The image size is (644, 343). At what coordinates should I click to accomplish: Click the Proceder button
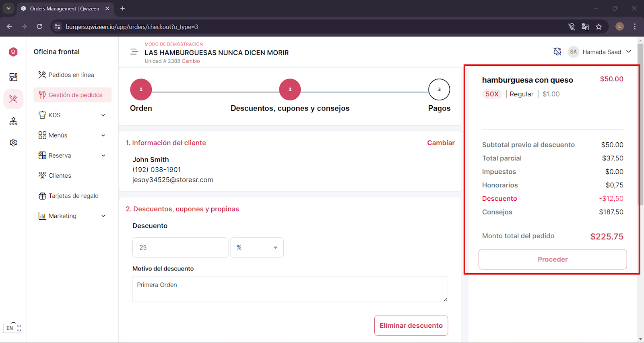[553, 259]
